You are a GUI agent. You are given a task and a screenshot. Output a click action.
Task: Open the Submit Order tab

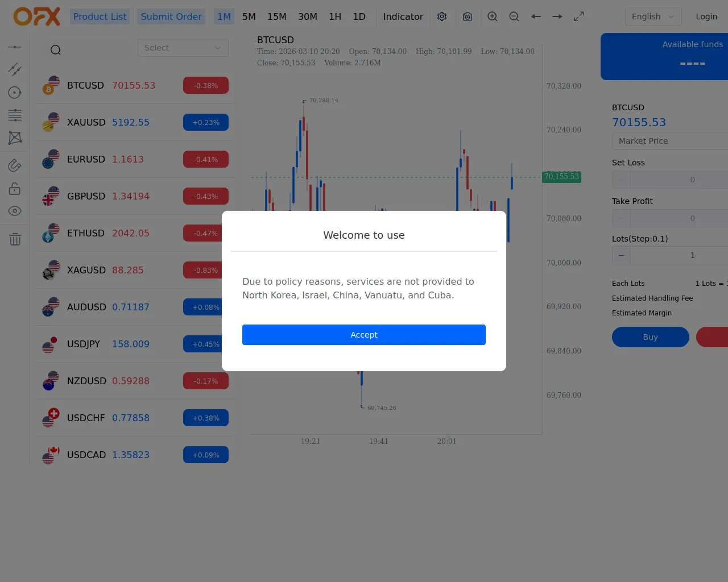pos(171,16)
